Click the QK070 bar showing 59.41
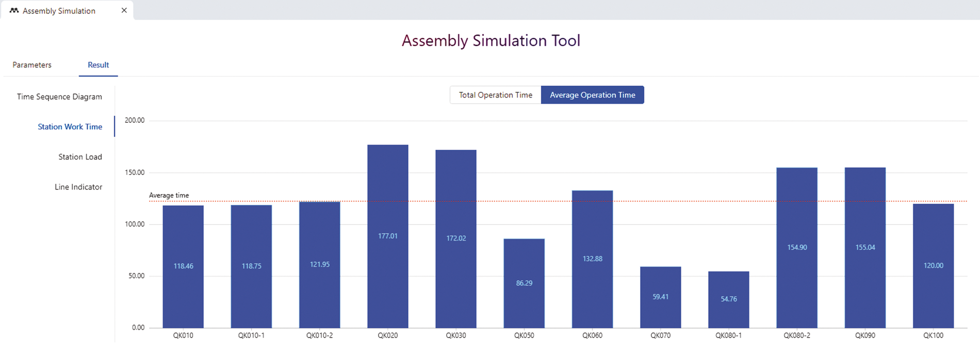The height and width of the screenshot is (352, 980). (660, 297)
